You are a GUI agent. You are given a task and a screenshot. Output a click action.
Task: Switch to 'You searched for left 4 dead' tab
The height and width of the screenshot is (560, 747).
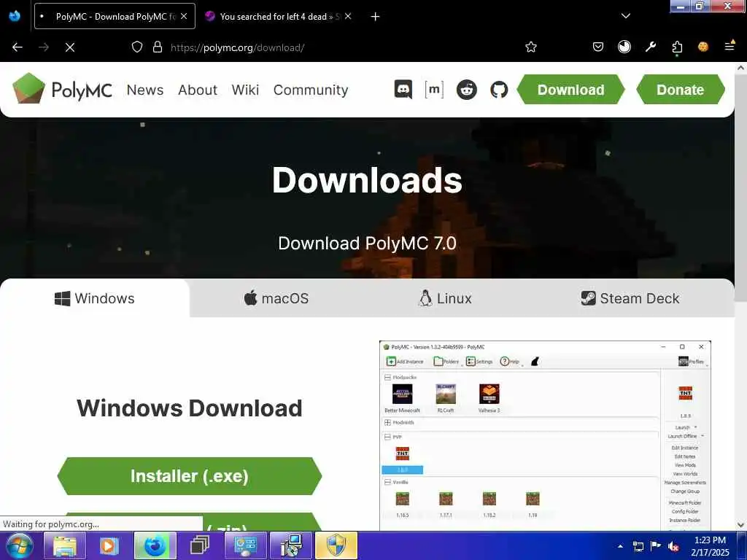279,16
